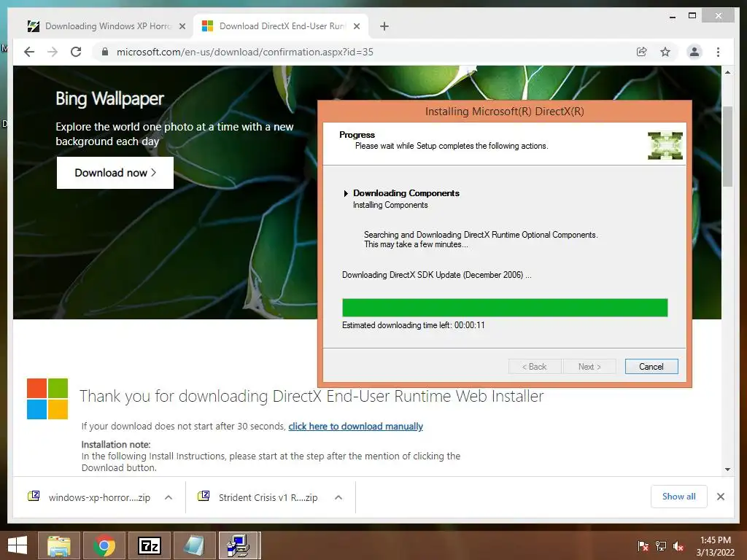This screenshot has width=747, height=560.
Task: Open Chrome's three-dot menu
Action: (x=718, y=52)
